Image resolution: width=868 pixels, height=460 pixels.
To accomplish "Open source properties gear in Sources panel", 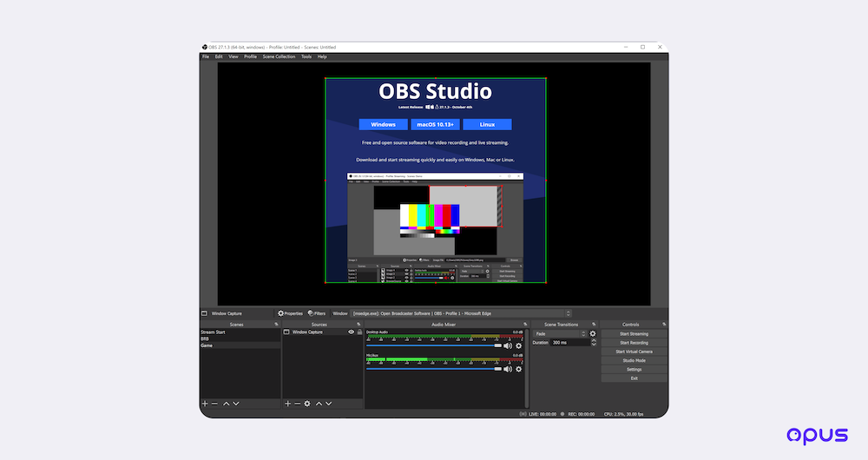I will click(x=307, y=404).
